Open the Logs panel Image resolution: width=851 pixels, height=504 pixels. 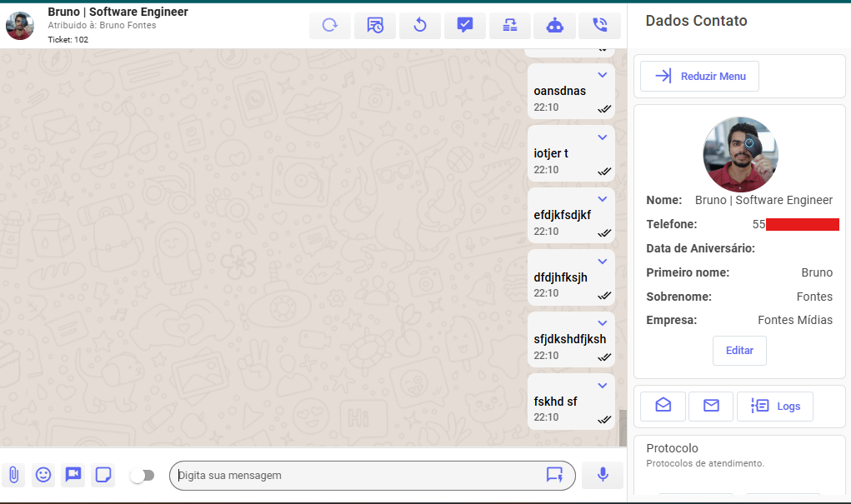point(775,406)
